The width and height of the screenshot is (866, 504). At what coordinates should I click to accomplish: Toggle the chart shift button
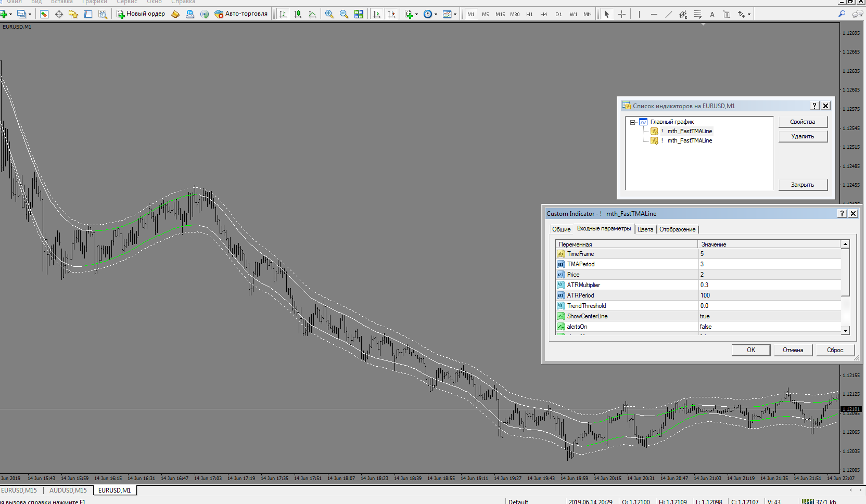pyautogui.click(x=391, y=14)
